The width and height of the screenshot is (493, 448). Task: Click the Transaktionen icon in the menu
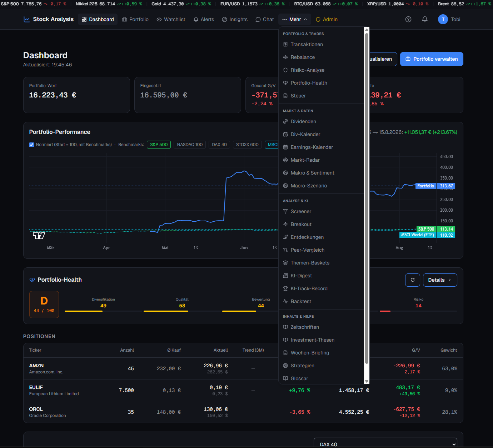pos(285,44)
